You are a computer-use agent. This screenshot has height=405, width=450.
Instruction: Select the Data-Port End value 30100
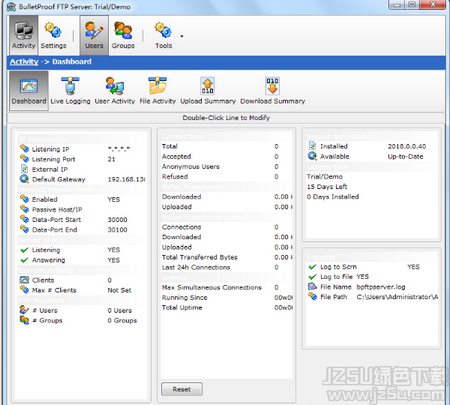(117, 230)
